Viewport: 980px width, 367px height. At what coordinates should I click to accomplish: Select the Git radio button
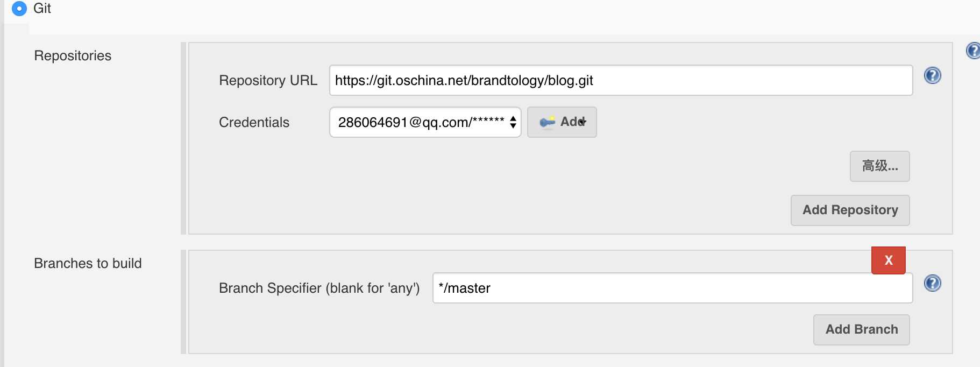[19, 9]
